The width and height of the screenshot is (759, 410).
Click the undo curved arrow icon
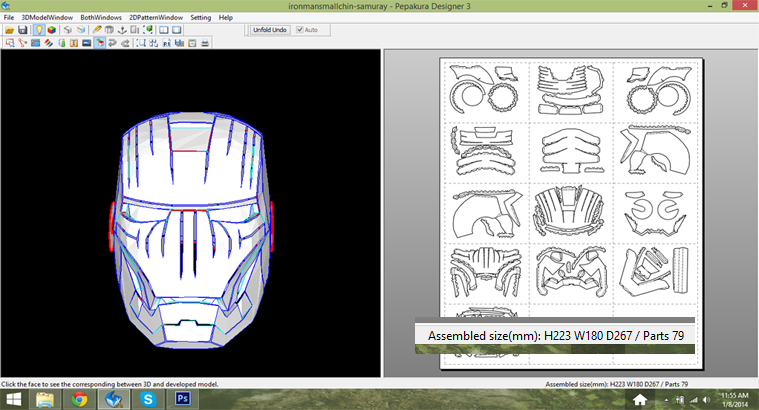tap(112, 43)
